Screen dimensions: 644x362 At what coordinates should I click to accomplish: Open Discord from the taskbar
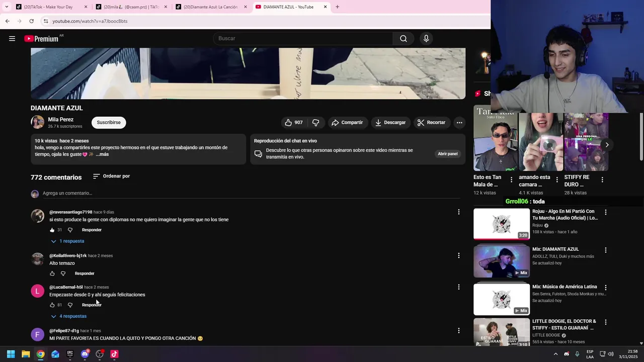[x=85, y=354]
